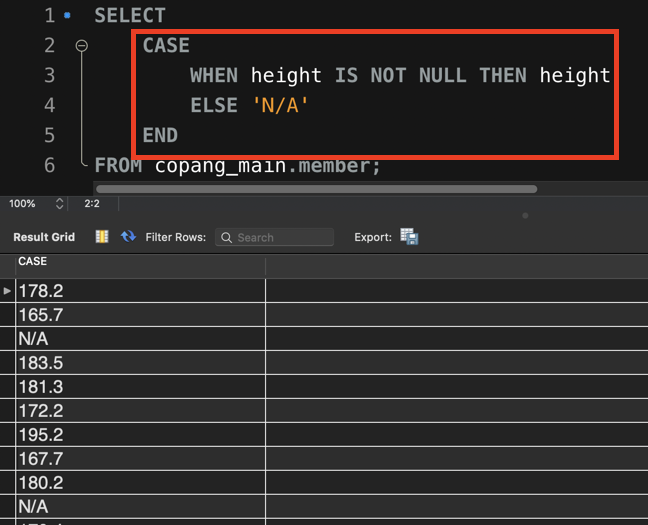The width and height of the screenshot is (648, 525).
Task: Click the 'N/A' string literal in the query
Action: click(280, 105)
